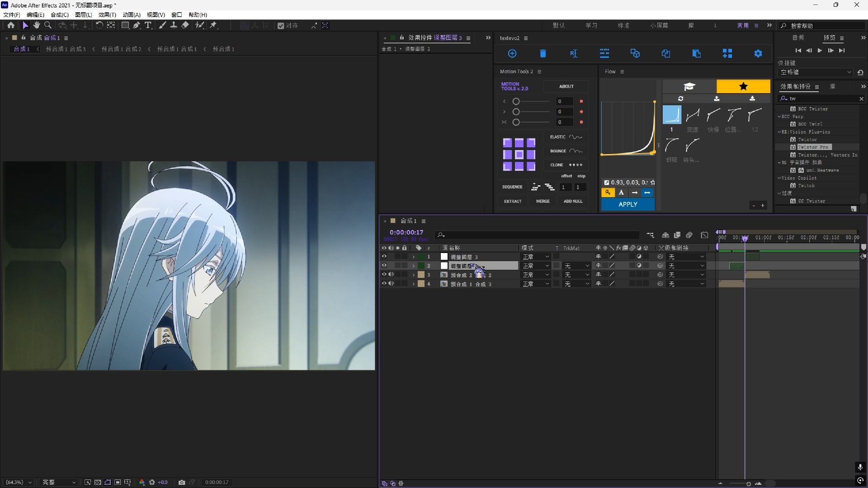The width and height of the screenshot is (868, 488).
Task: Hide layer 1 using eye icon
Action: coord(384,257)
